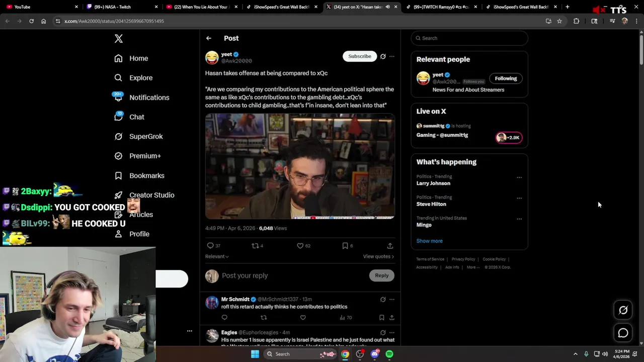Open SuperGrok in the sidebar
This screenshot has height=362, width=644.
point(138,136)
